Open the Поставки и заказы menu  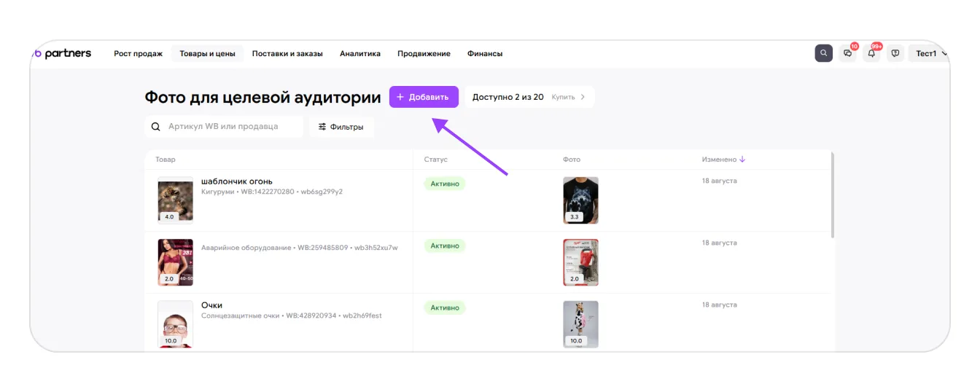pyautogui.click(x=287, y=53)
